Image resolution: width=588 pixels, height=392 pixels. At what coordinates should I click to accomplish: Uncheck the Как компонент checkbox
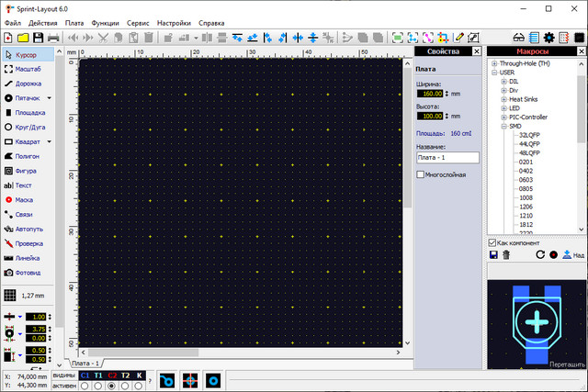[492, 242]
